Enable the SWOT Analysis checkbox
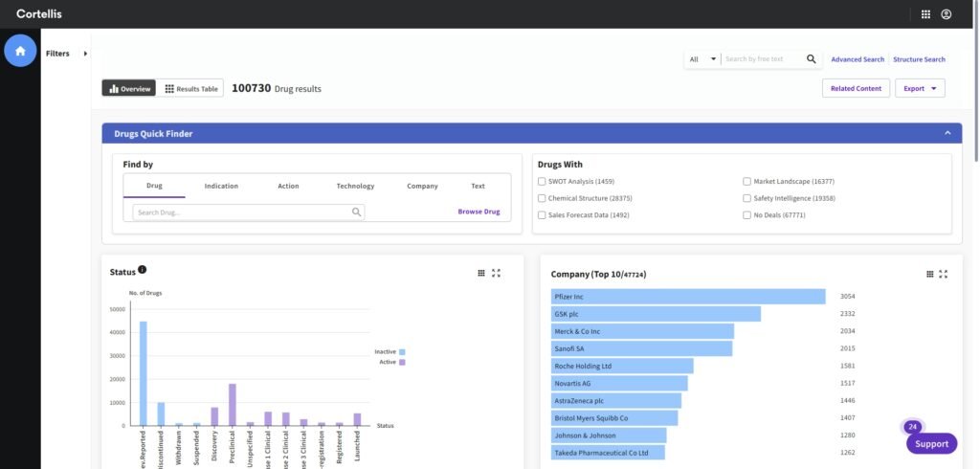Screen dimensions: 980x469 click(x=542, y=181)
